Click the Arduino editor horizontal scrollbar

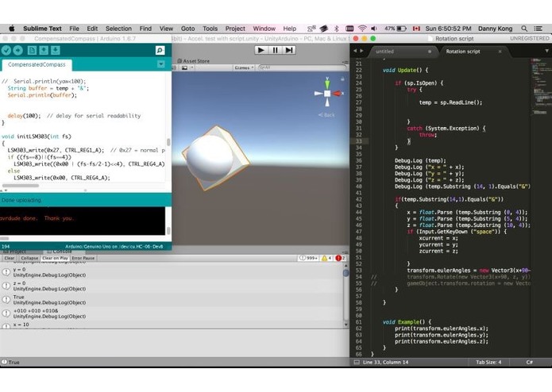[x=21, y=185]
